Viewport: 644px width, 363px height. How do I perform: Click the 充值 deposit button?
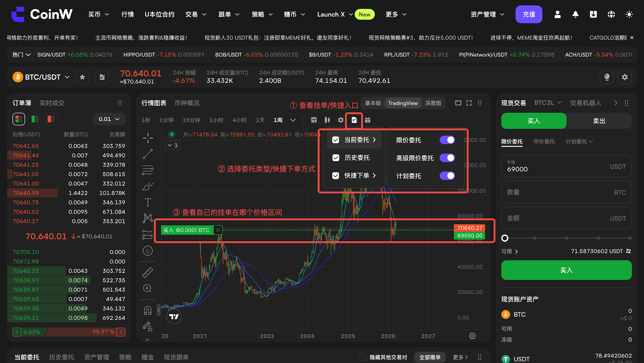coord(529,14)
